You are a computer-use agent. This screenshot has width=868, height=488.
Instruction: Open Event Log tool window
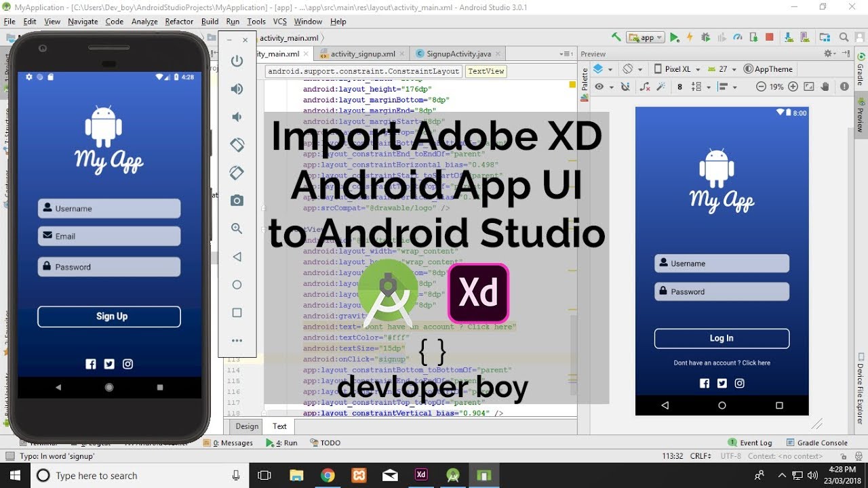[x=749, y=443]
